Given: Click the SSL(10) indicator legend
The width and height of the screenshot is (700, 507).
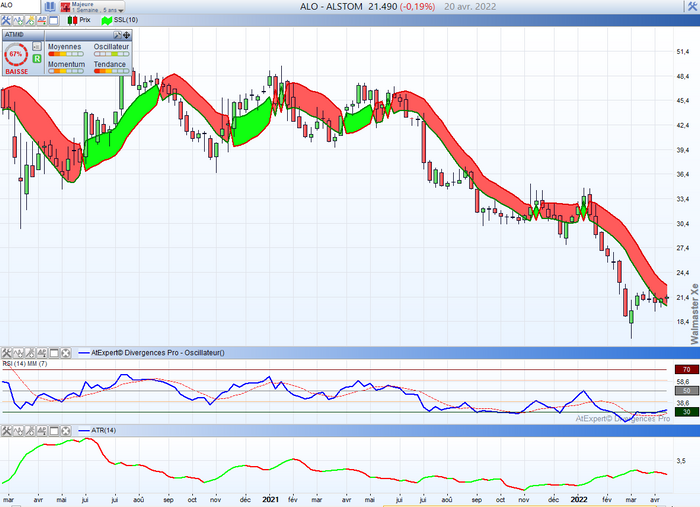Looking at the screenshot, I should point(120,20).
